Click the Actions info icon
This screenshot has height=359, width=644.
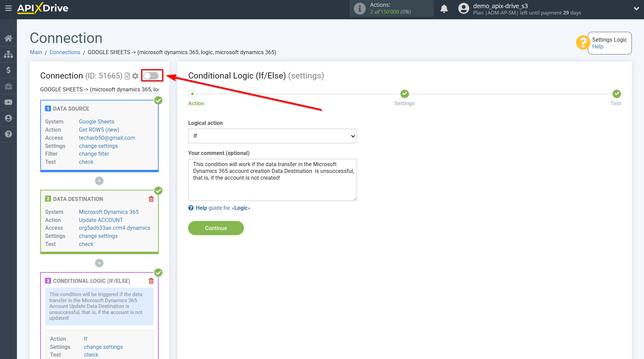(x=360, y=8)
